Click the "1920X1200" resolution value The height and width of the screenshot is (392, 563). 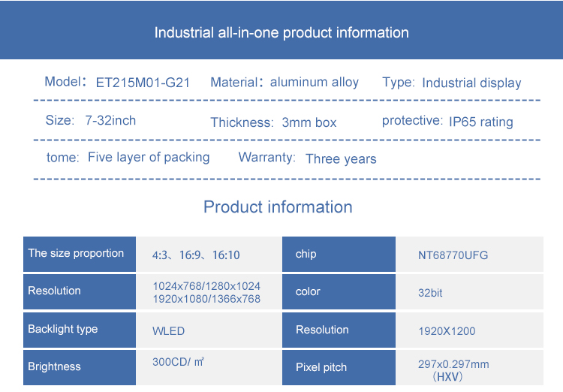tap(447, 330)
